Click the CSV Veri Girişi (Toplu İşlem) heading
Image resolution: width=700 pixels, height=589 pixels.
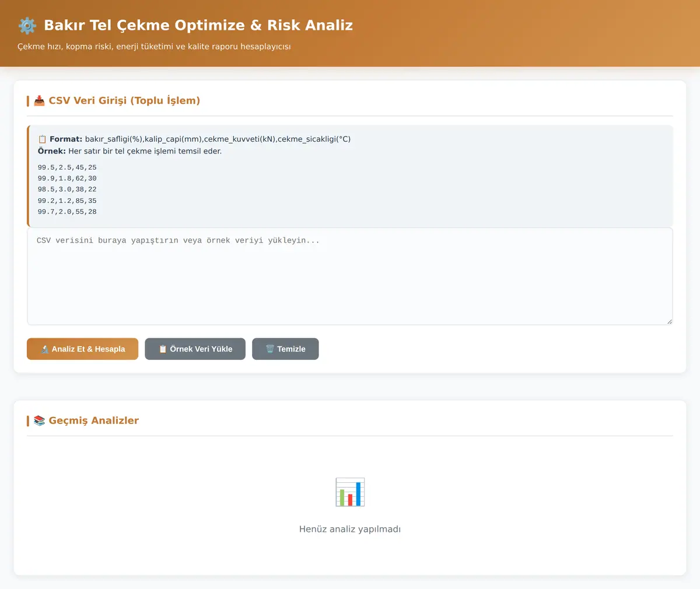124,101
